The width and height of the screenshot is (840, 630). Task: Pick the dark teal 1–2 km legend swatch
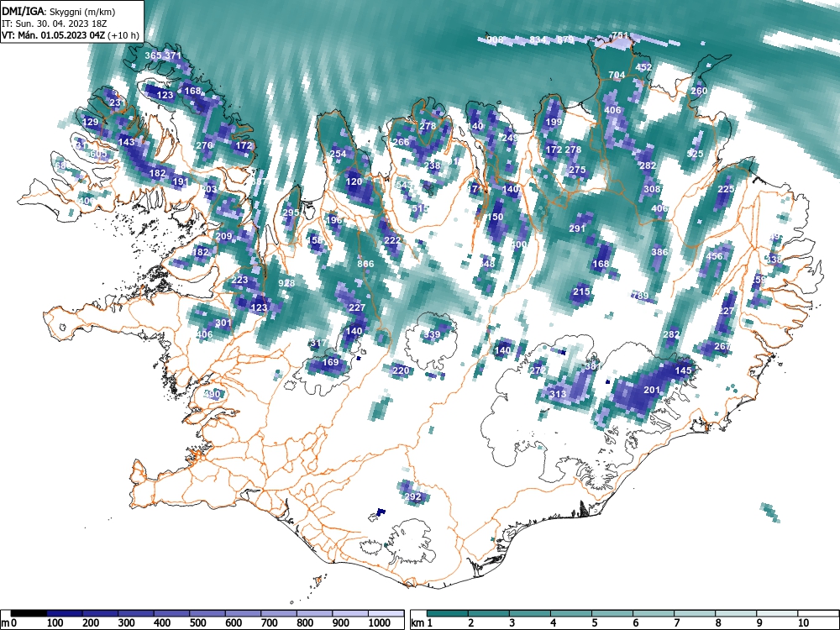tap(448, 613)
